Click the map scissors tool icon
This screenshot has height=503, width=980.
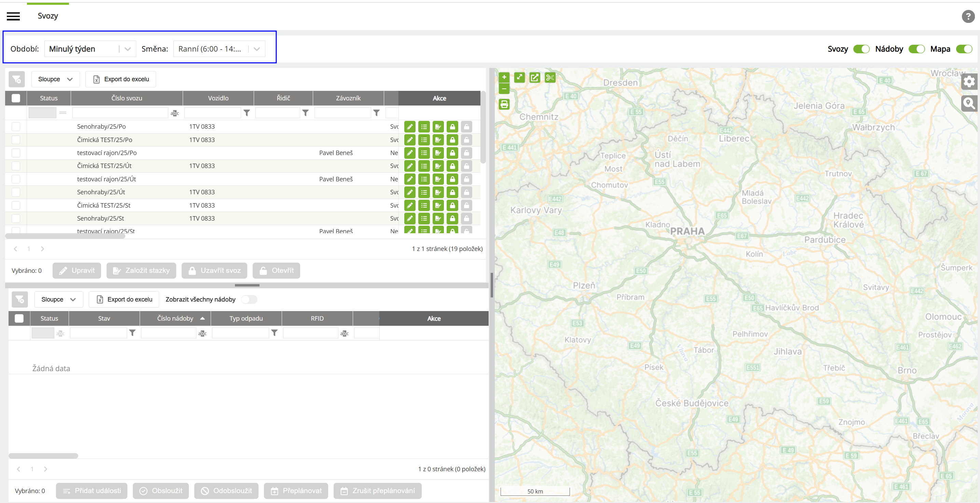click(x=550, y=78)
